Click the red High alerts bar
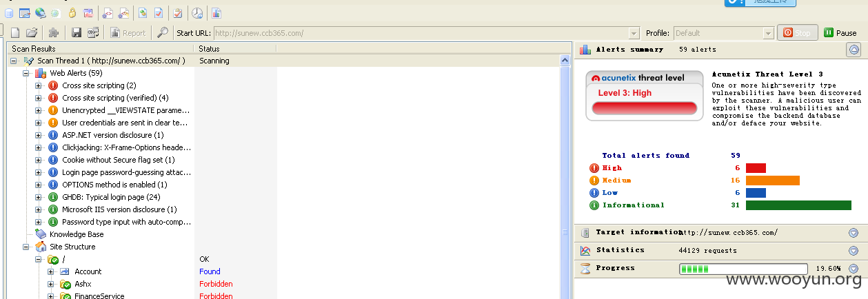This screenshot has width=868, height=299. click(x=756, y=168)
